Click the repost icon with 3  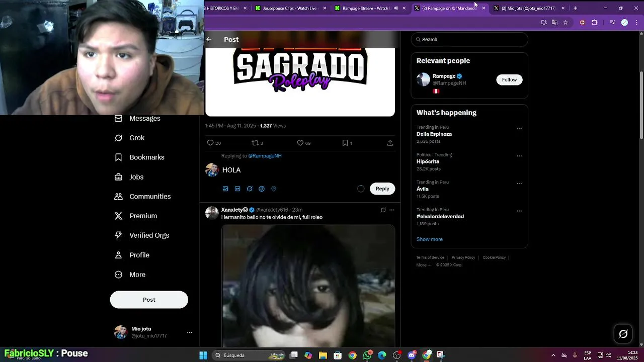click(257, 143)
